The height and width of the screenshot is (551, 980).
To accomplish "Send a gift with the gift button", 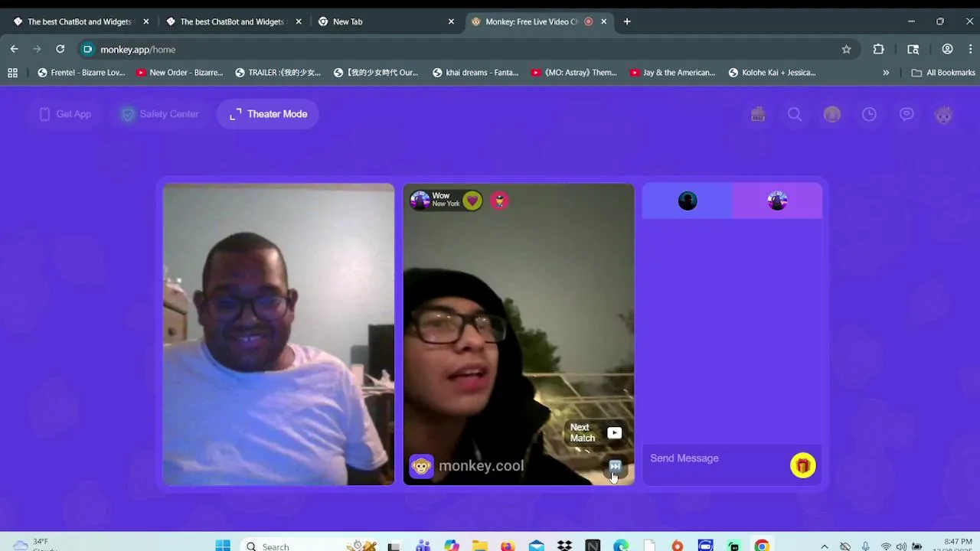I will 803,465.
